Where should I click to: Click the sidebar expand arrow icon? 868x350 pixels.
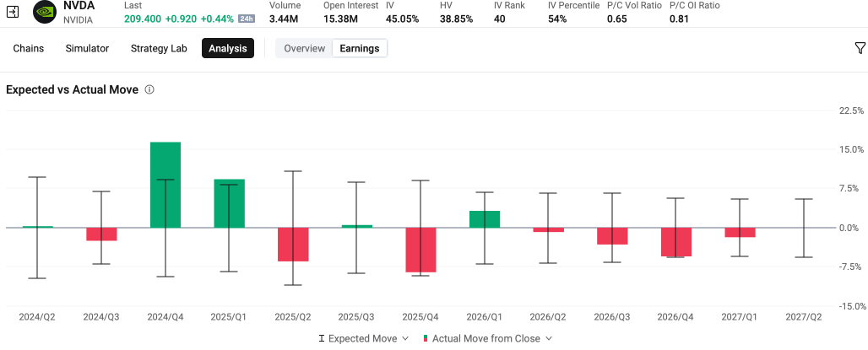(13, 12)
